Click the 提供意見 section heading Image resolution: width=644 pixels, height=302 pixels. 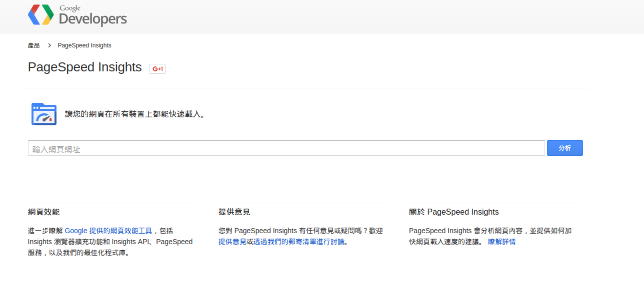(234, 212)
